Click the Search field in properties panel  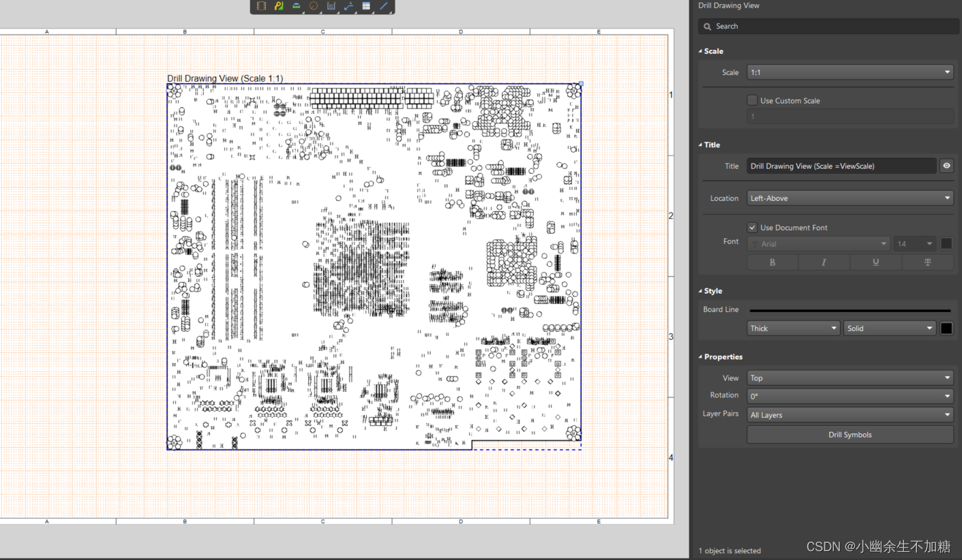(828, 26)
